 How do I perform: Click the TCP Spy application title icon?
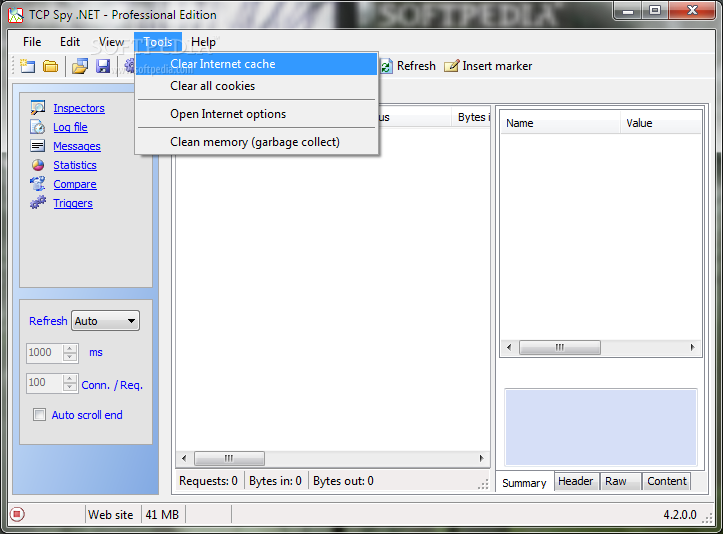coord(16,15)
